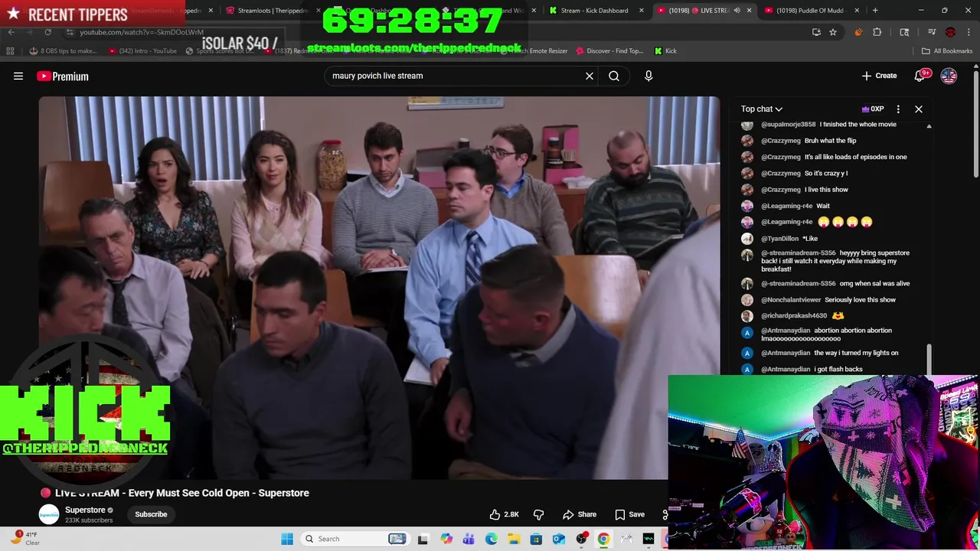980x551 pixels.
Task: Click the Superstore video player
Action: (x=379, y=288)
